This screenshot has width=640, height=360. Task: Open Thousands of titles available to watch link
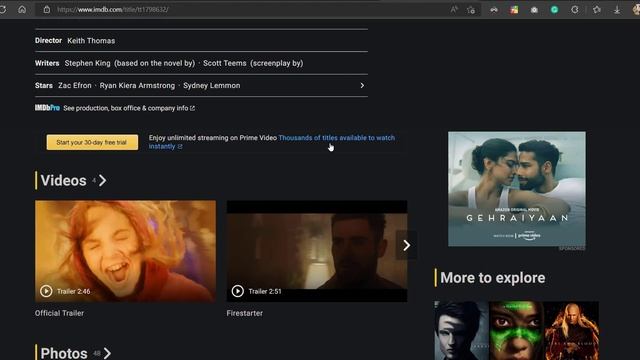[336, 138]
